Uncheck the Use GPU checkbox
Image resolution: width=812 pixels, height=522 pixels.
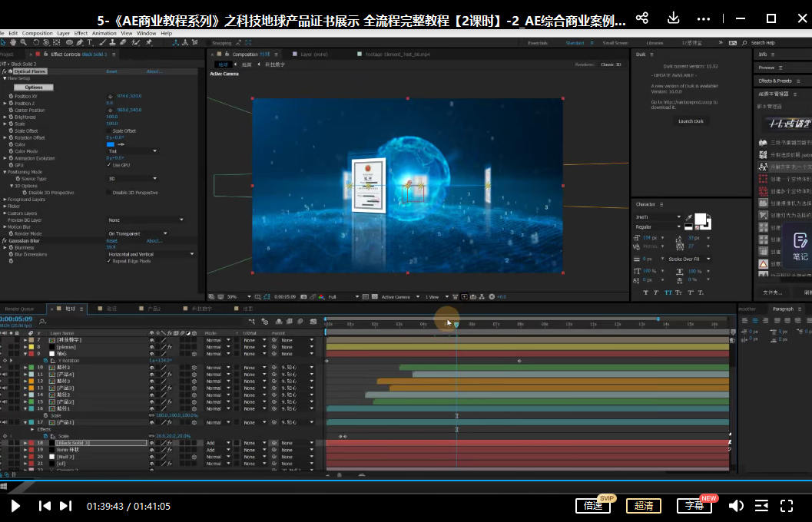click(x=108, y=165)
